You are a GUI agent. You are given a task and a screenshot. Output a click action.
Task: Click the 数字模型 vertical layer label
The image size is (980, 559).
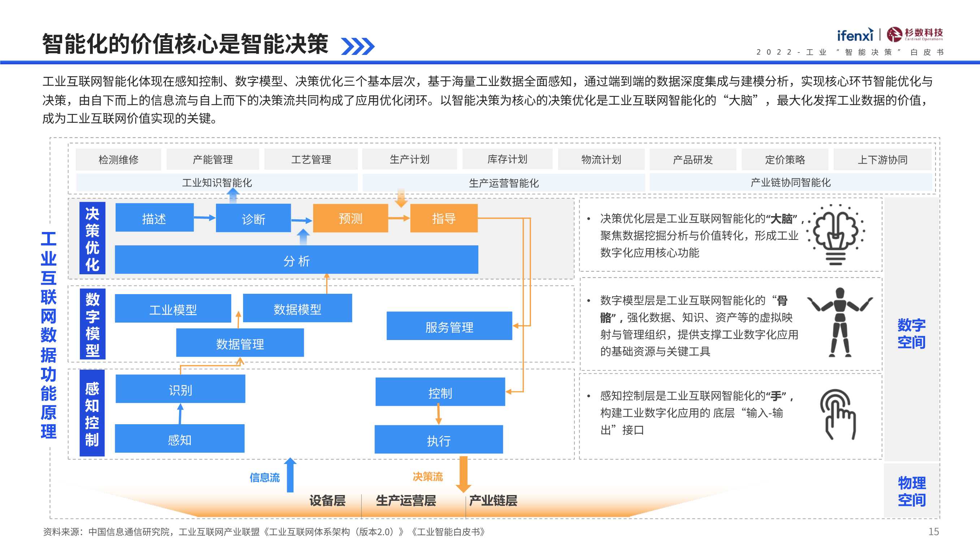coord(92,324)
